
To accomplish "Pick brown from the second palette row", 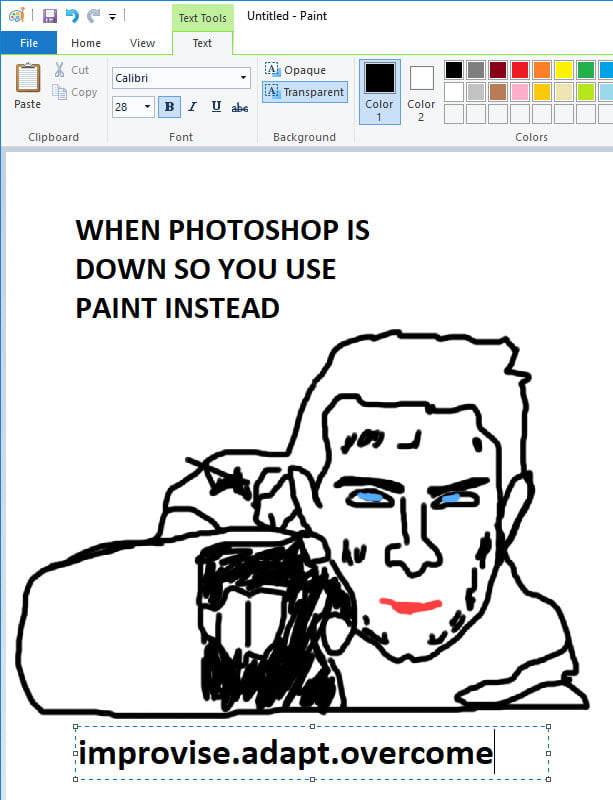I will click(x=498, y=92).
